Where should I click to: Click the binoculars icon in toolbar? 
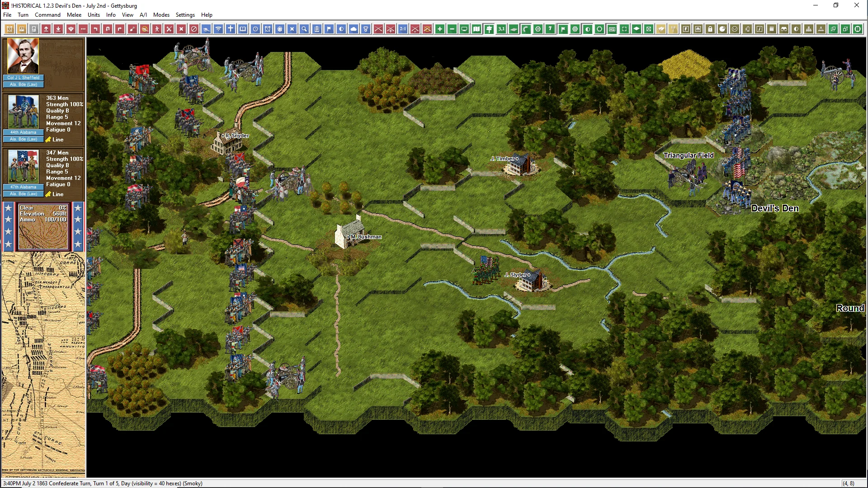point(784,29)
